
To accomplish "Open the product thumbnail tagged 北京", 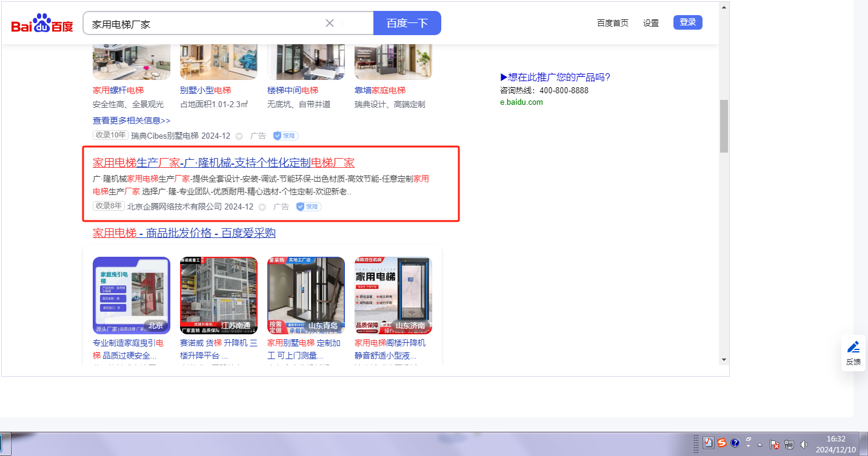I will point(132,296).
